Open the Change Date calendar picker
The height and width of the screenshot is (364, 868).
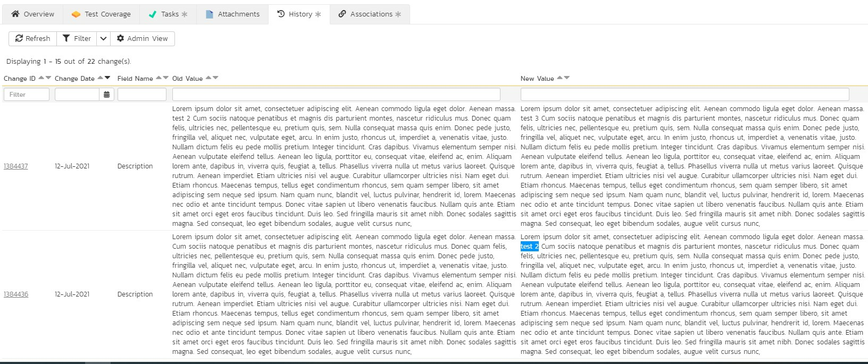pyautogui.click(x=107, y=95)
